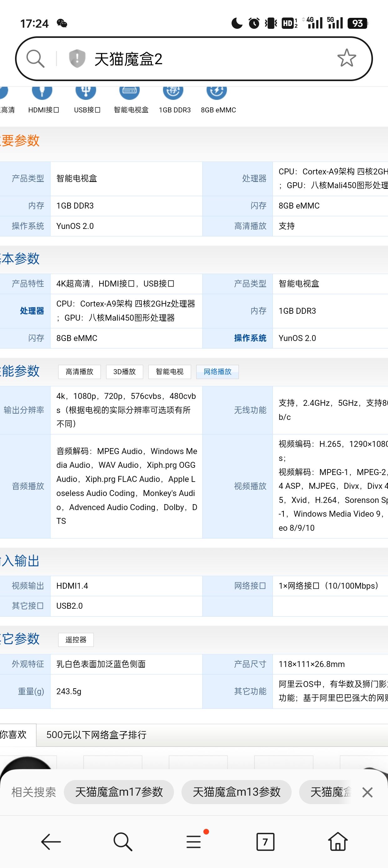Screen dimensions: 388x868
Task: Bookmark page with the star icon
Action: [347, 58]
